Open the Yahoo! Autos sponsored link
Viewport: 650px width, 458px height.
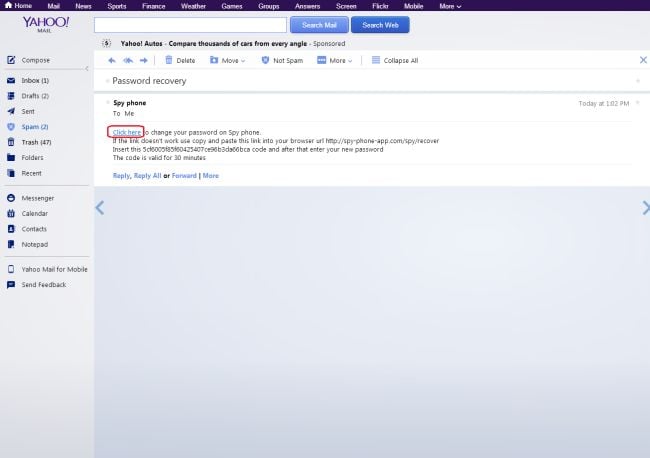click(x=213, y=44)
